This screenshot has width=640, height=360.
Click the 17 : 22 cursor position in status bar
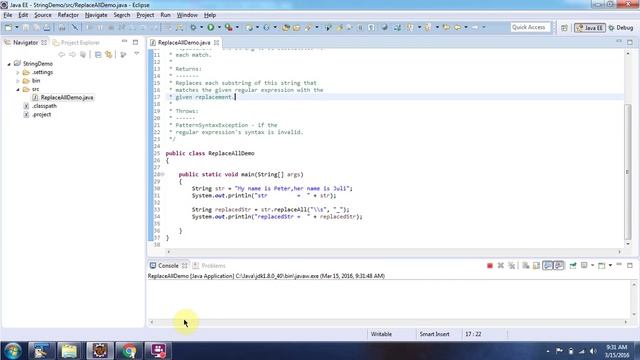pos(473,334)
